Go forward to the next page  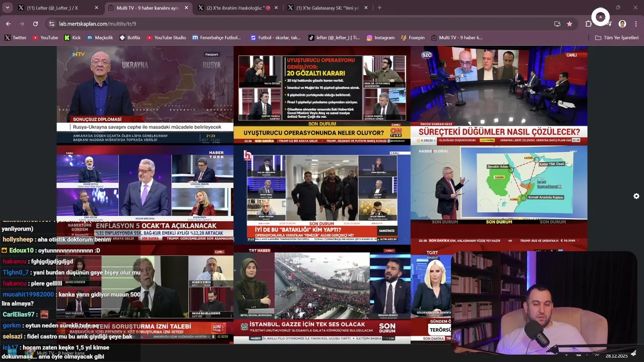point(22,24)
